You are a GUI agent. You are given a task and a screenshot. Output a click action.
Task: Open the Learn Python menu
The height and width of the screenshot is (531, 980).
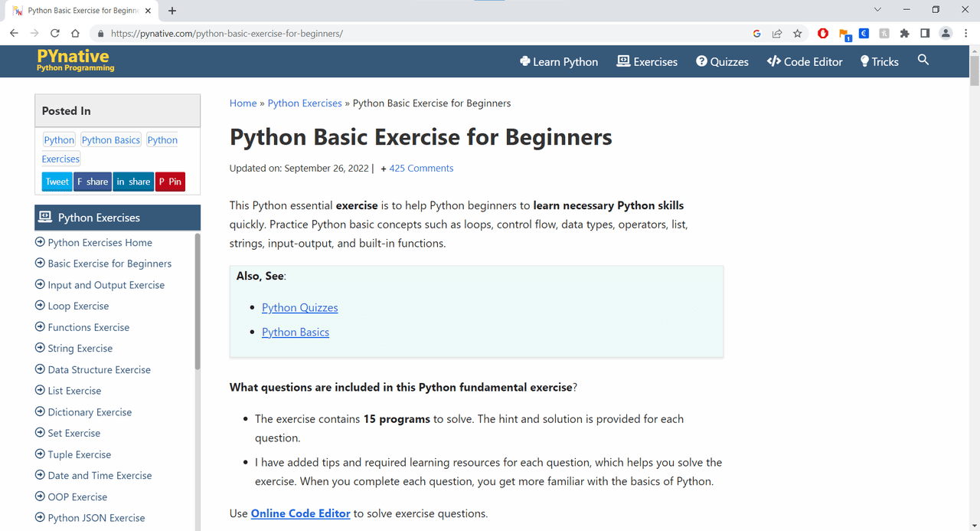[x=559, y=61]
